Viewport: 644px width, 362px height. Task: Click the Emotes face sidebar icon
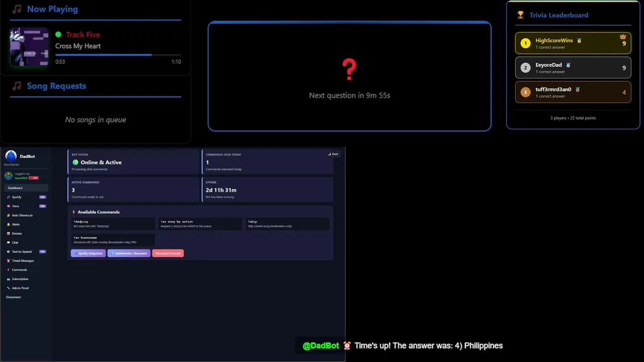pos(8,233)
